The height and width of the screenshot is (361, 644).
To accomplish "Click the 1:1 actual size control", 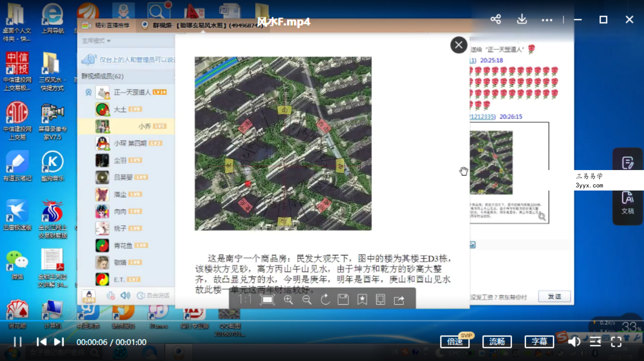I will coord(245,300).
